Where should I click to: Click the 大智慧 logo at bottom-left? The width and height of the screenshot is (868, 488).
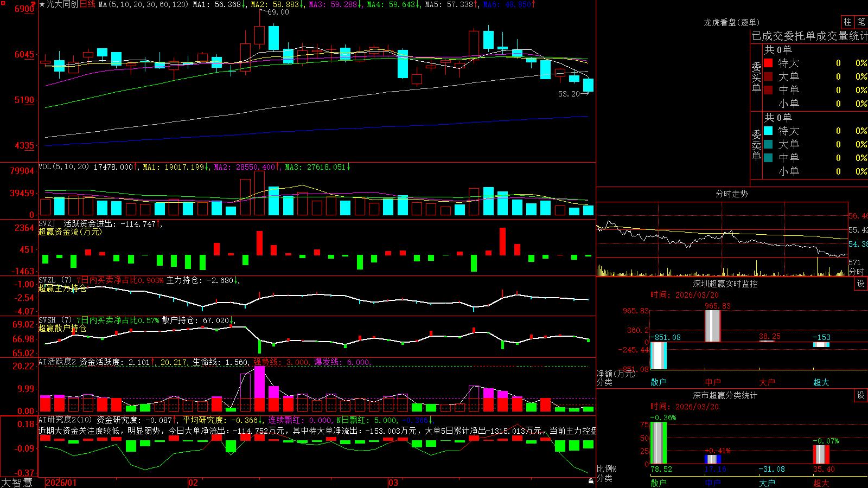tap(17, 483)
